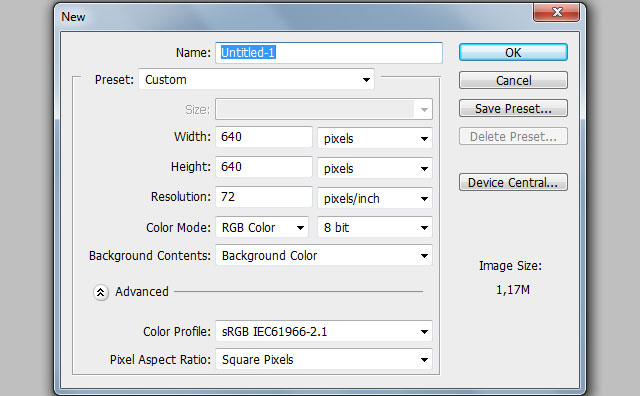Click the Pixel Aspect Ratio label

160,360
